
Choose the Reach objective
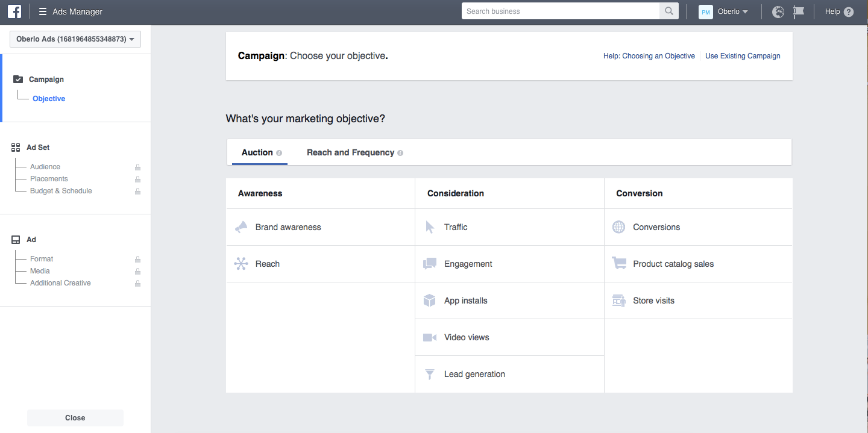pyautogui.click(x=321, y=264)
